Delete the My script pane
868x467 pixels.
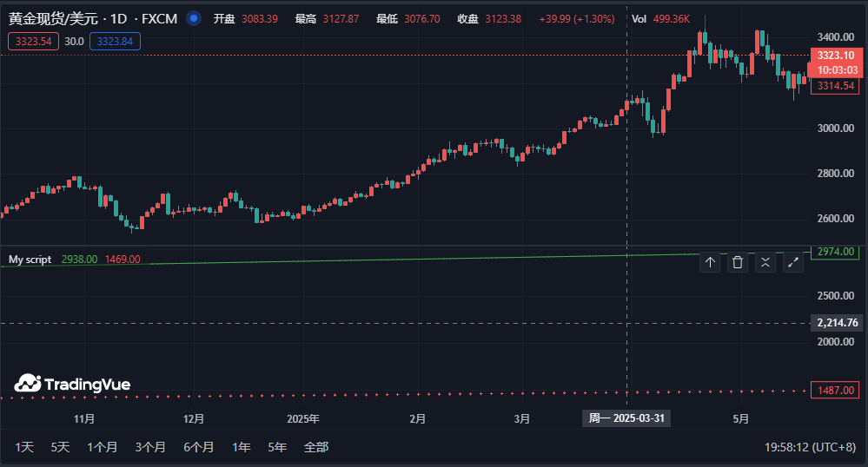738,263
